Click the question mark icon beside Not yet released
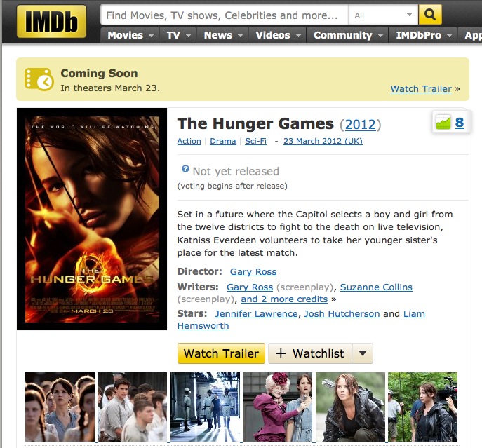 click(185, 168)
